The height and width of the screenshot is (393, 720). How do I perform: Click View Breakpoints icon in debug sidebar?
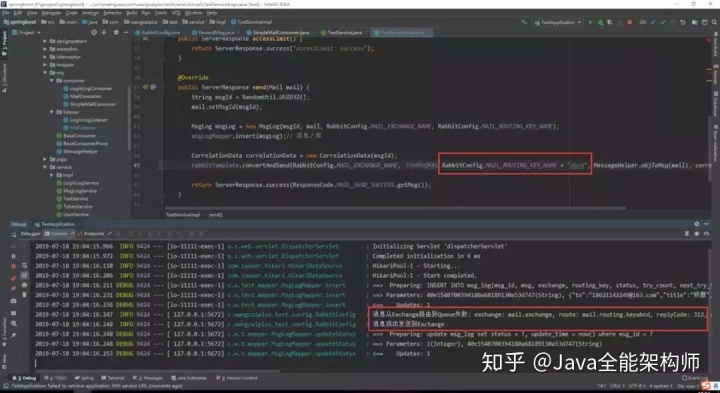(x=13, y=278)
